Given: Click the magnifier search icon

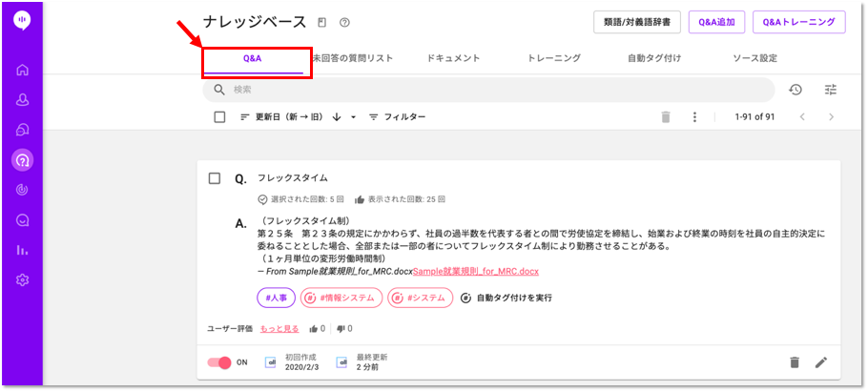Looking at the screenshot, I should 219,90.
